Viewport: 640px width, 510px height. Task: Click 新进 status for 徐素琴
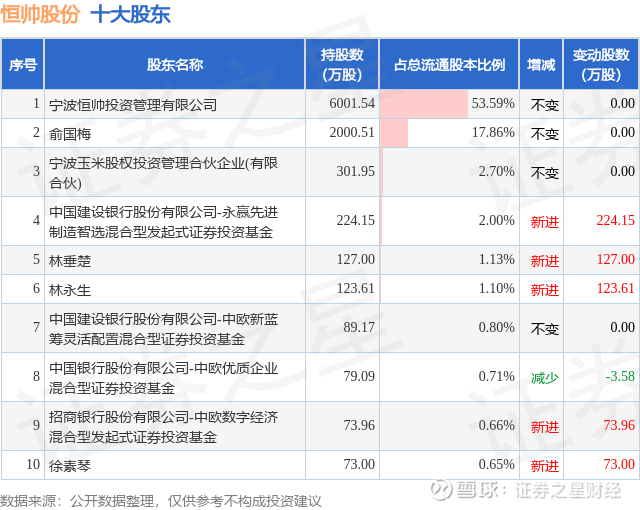point(544,466)
